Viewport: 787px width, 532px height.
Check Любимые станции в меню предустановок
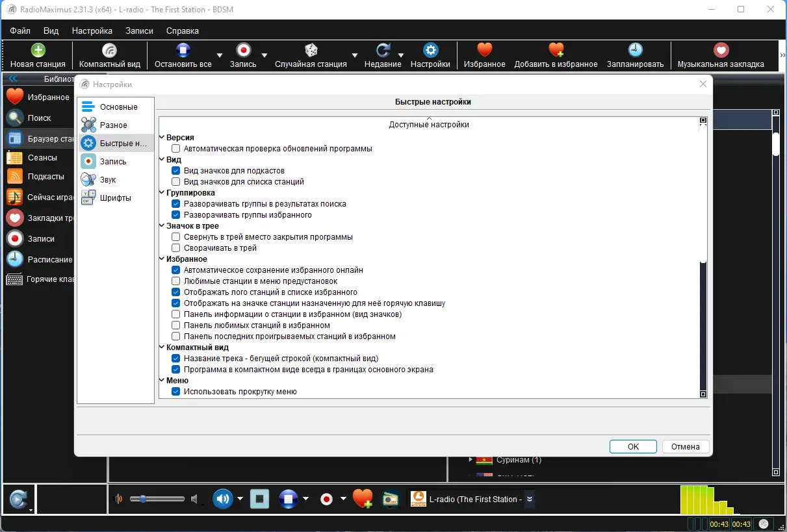click(x=175, y=281)
